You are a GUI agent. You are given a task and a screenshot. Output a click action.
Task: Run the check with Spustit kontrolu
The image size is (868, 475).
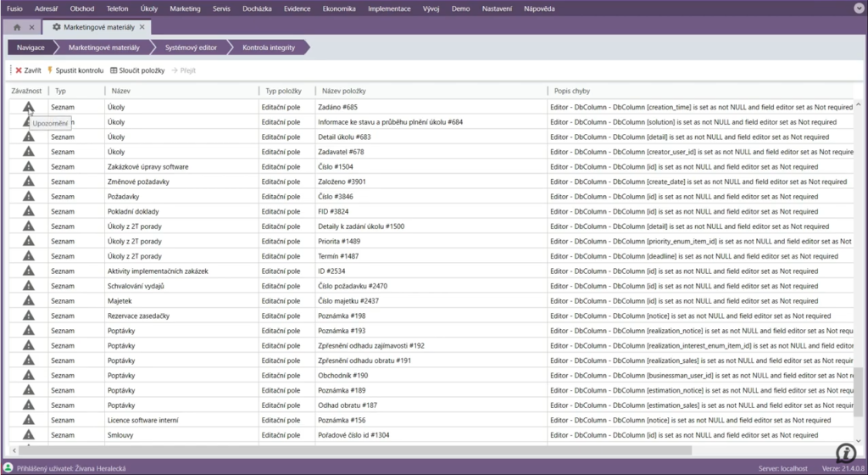[x=75, y=70]
